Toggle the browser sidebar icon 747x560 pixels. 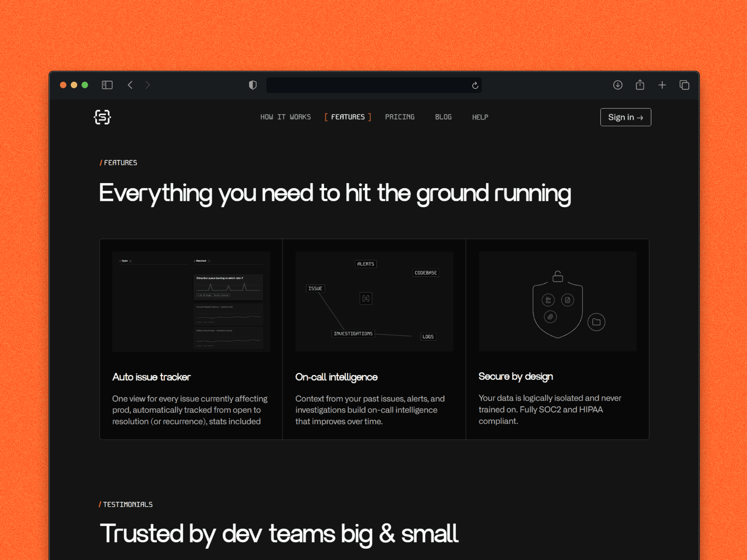107,85
